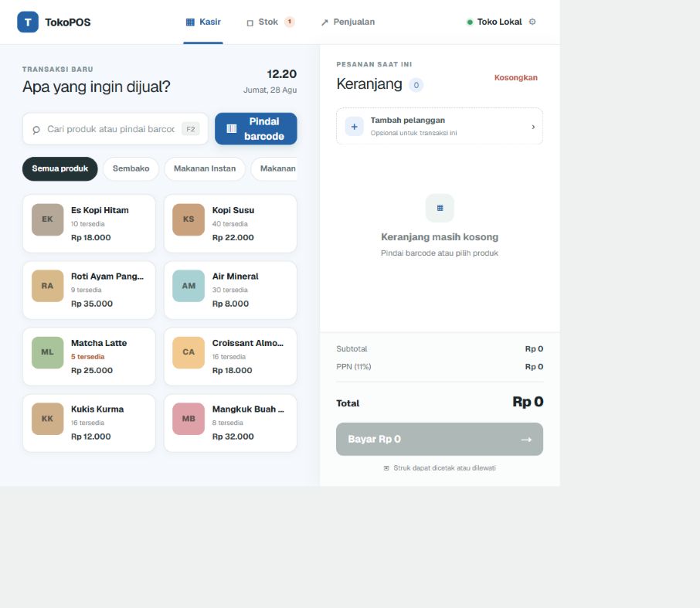
Task: Select the Es Kopi Hitam EK thumbnail
Action: 47,219
